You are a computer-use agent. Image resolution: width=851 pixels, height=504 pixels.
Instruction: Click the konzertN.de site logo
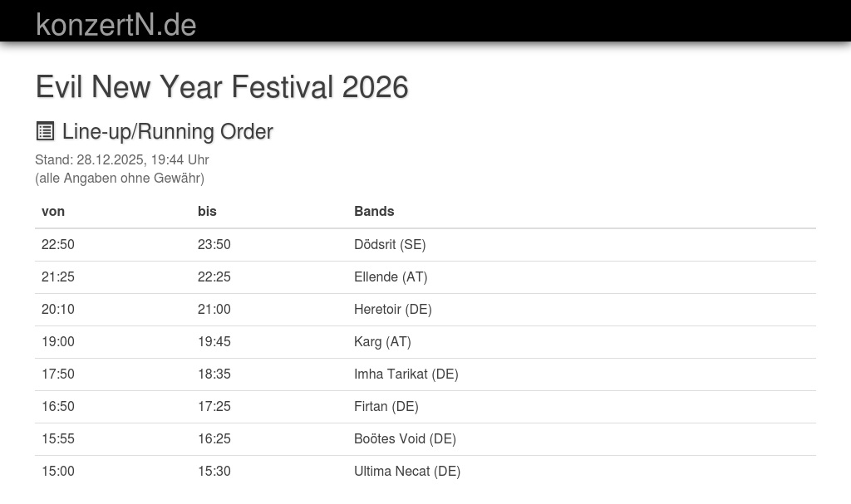pos(116,25)
